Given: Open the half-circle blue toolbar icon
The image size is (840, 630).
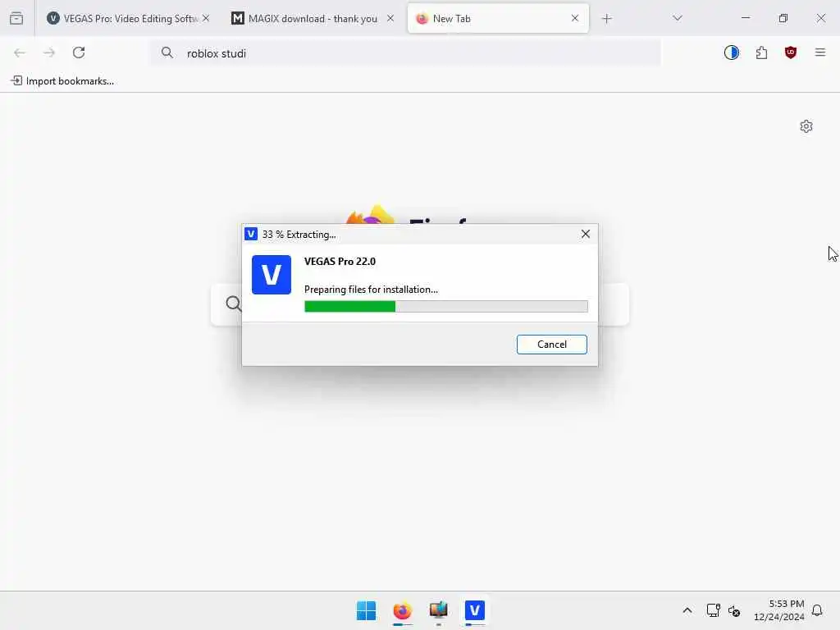Looking at the screenshot, I should click(731, 52).
